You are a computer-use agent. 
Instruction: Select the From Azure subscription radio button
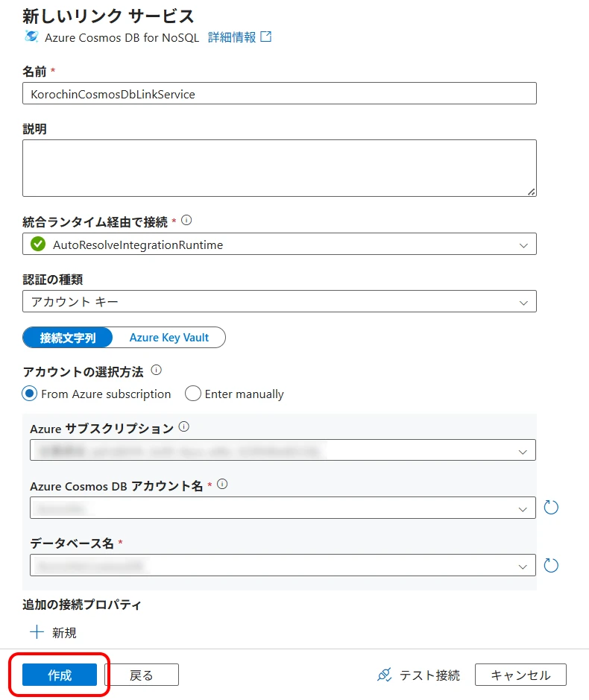coord(30,394)
